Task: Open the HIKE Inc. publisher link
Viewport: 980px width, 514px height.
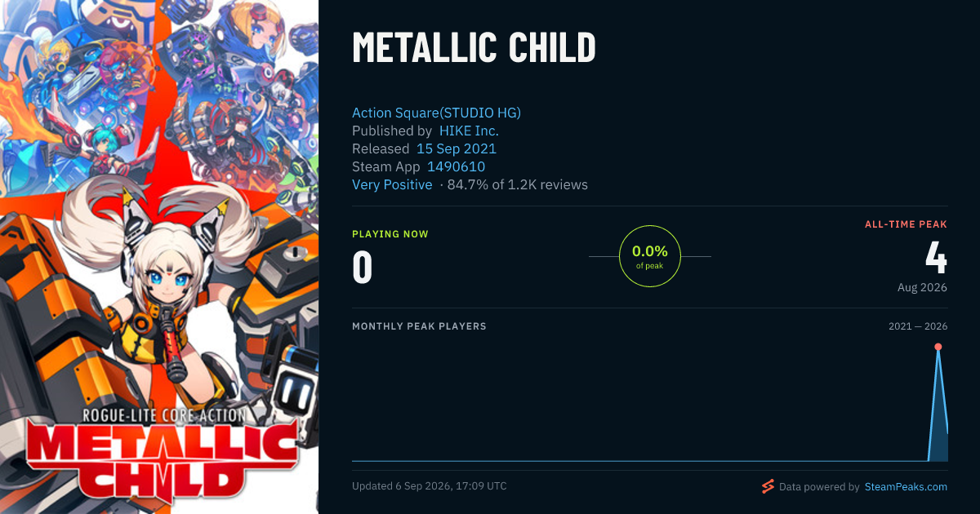Action: (469, 131)
